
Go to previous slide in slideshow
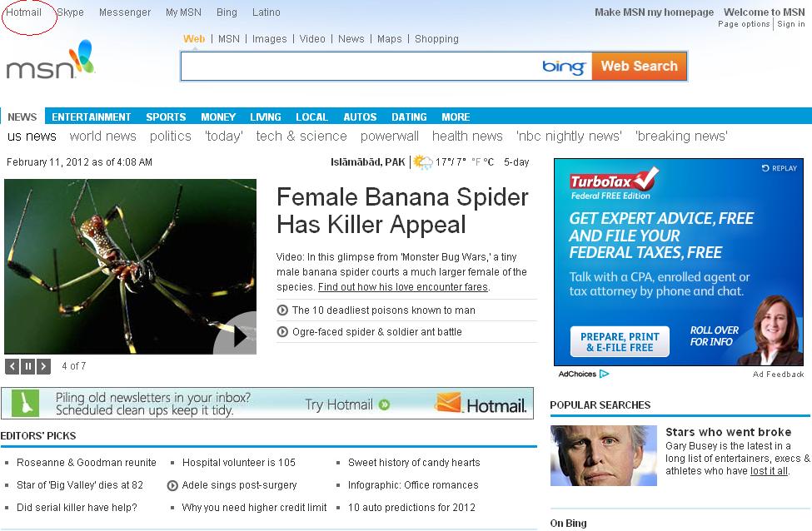pyautogui.click(x=12, y=366)
